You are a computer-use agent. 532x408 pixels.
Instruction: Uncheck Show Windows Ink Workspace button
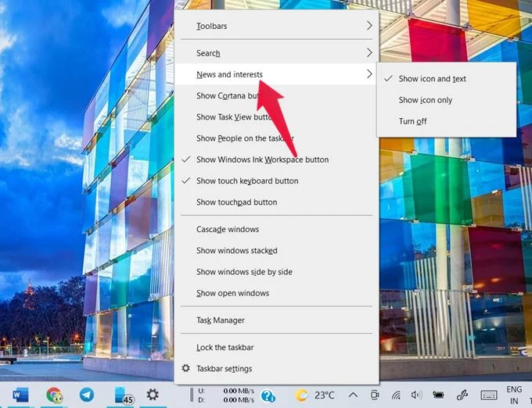click(x=262, y=159)
